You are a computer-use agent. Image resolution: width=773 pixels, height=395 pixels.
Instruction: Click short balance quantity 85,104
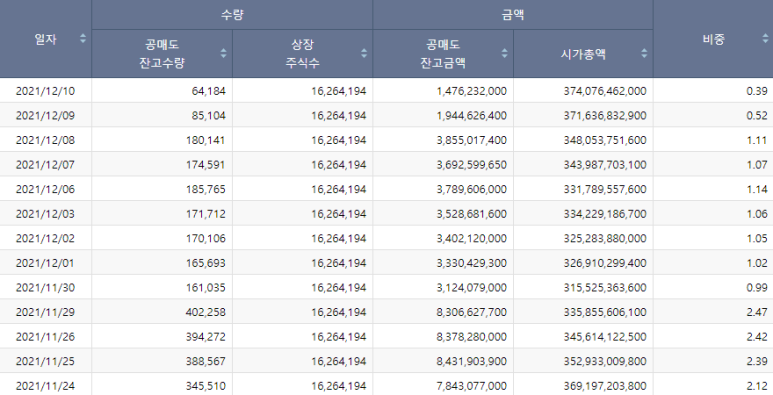[x=209, y=115]
